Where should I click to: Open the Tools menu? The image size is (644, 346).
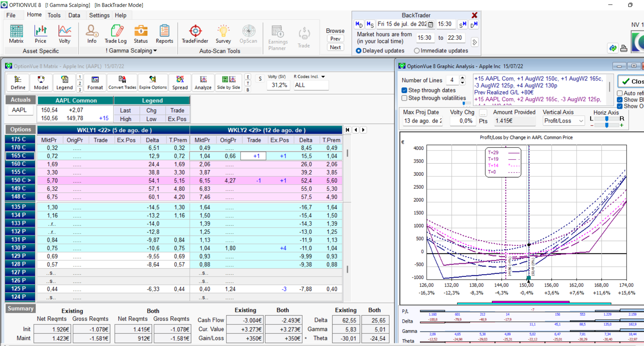click(54, 15)
